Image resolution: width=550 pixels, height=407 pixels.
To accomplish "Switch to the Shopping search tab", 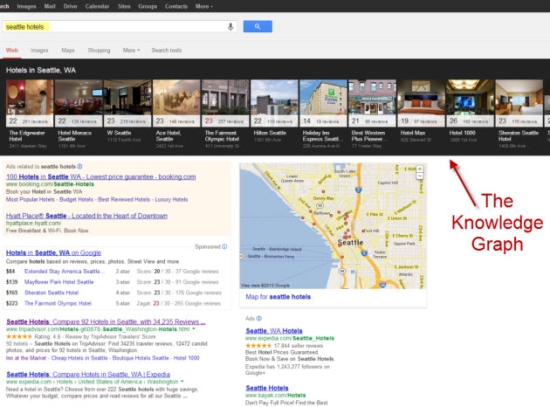I will [99, 50].
